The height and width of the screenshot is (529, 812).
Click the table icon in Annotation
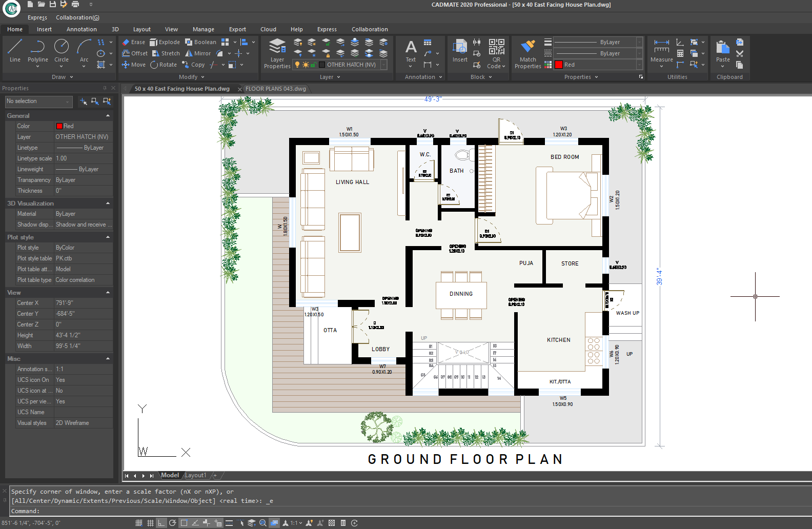[x=428, y=42]
